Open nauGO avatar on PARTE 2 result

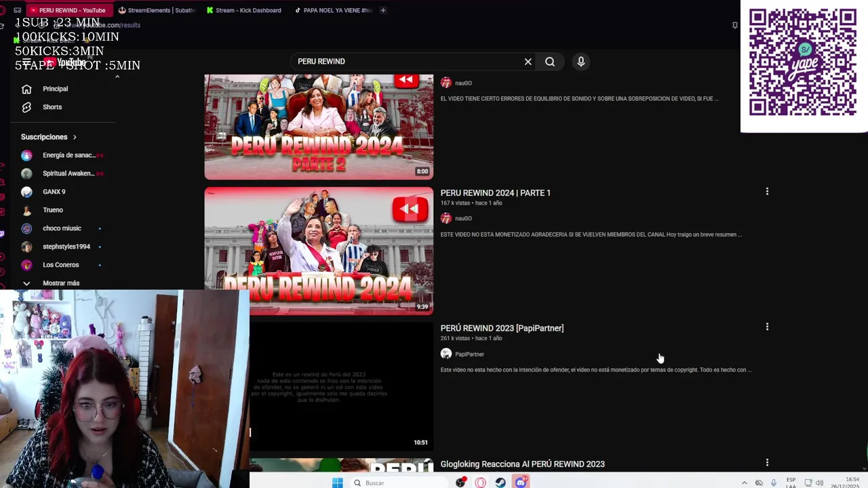446,83
